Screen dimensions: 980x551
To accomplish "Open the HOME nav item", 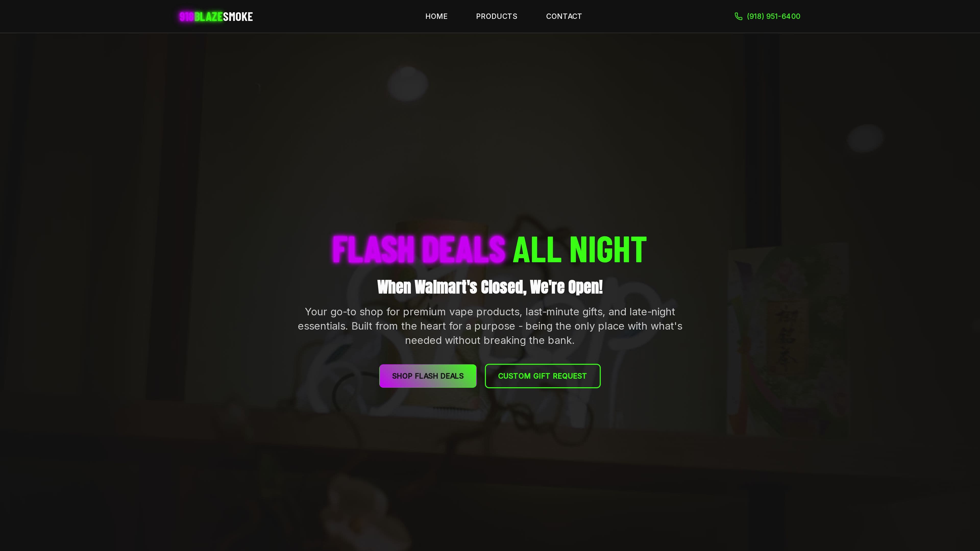I will click(x=436, y=16).
